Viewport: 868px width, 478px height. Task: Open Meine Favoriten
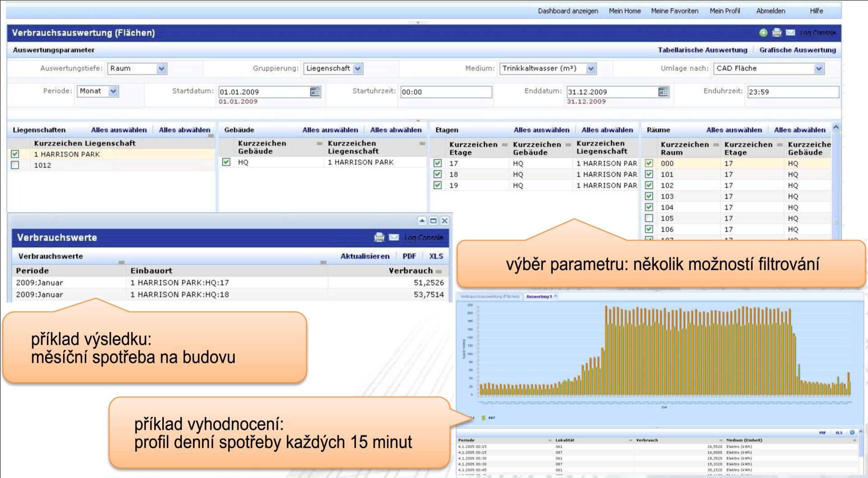coord(675,11)
